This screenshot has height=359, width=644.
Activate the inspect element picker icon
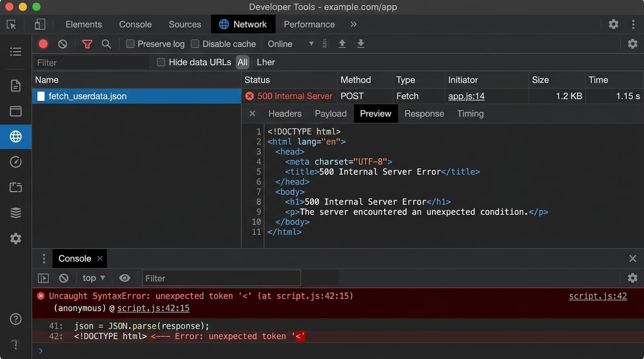12,24
